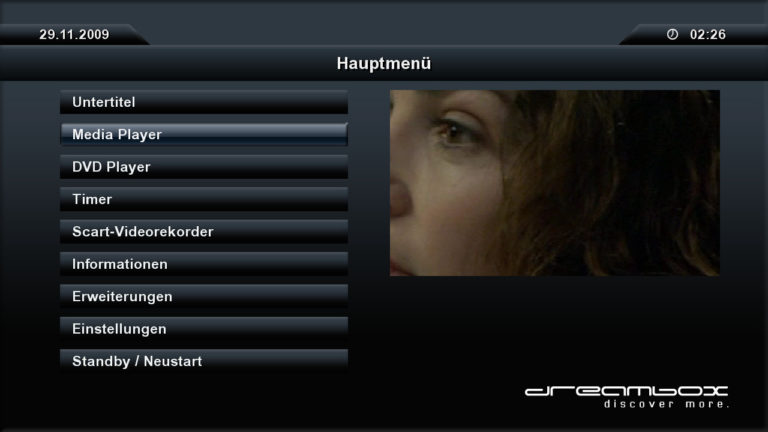Click the live TV preview picture
The height and width of the screenshot is (432, 768).
555,183
